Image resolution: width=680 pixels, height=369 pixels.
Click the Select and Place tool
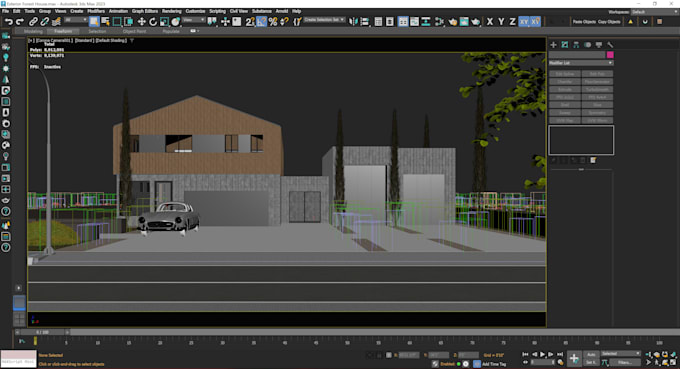pyautogui.click(x=175, y=22)
